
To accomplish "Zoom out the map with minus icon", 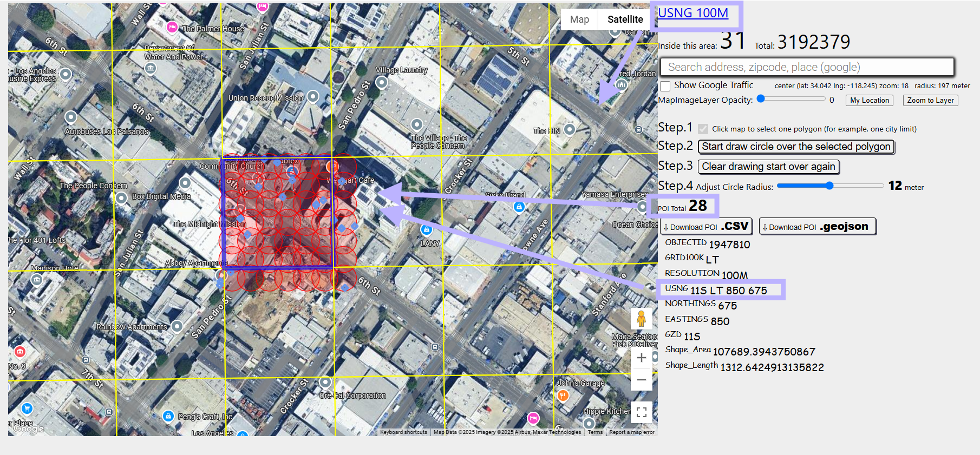I will click(641, 380).
